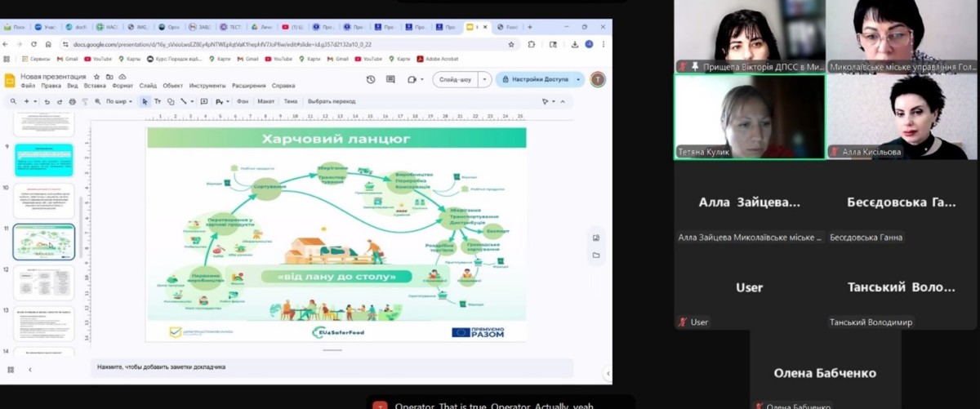
Task: Open the 'По шир' zoom dropdown
Action: 119,101
